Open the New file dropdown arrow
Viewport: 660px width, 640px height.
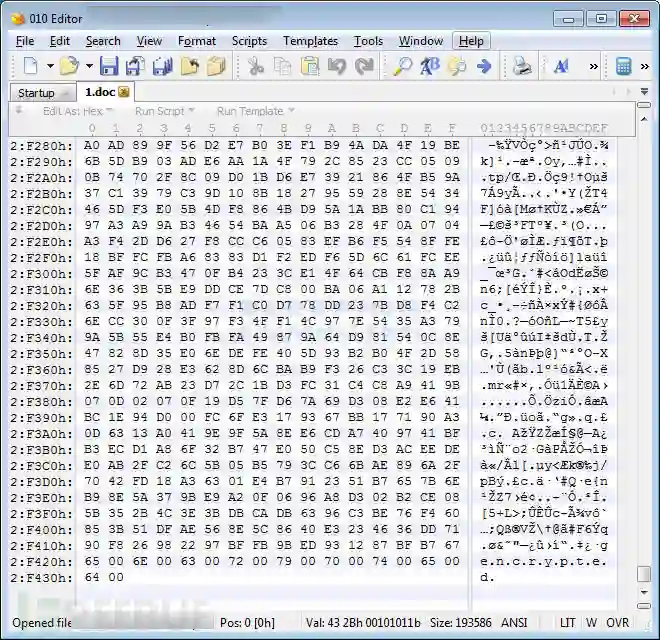(50, 66)
